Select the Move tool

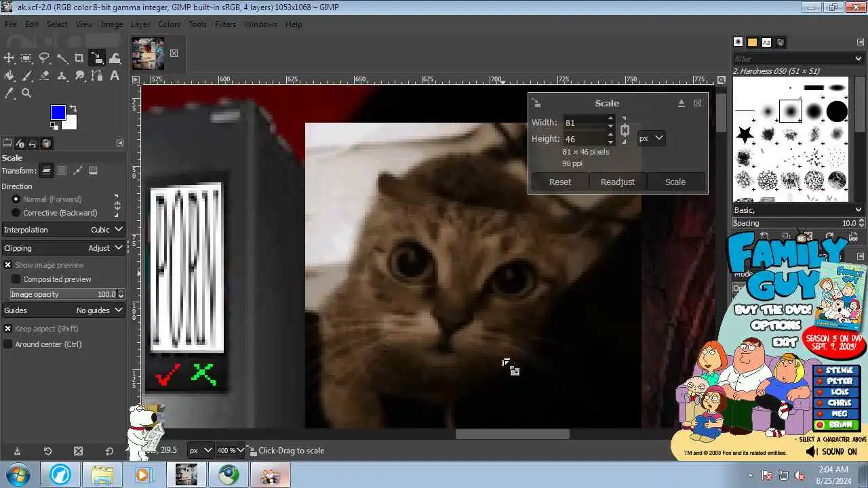click(9, 58)
